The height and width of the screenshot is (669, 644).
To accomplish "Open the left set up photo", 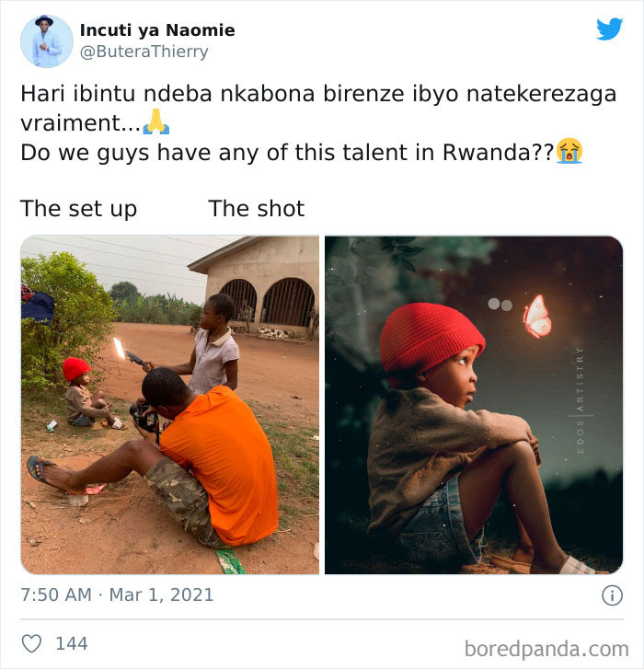I will coord(170,405).
